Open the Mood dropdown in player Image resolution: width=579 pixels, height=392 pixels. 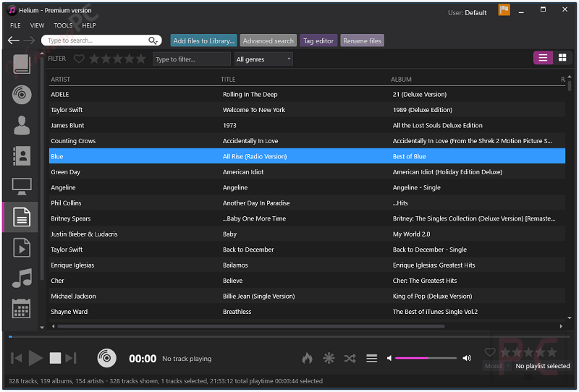(497, 366)
